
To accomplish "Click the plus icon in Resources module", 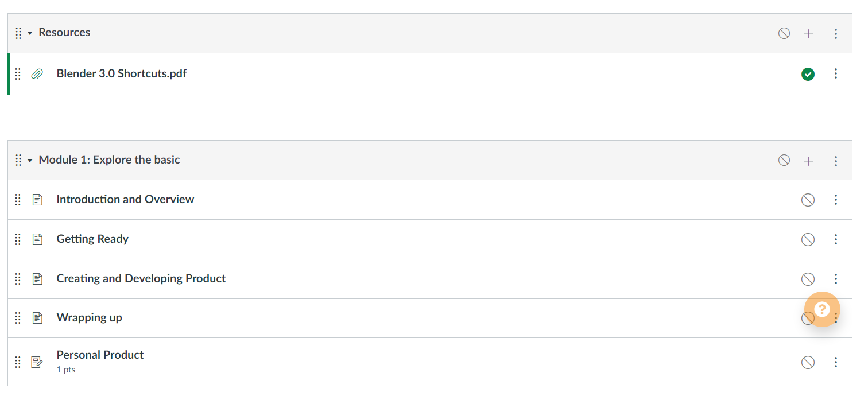I will pos(808,34).
